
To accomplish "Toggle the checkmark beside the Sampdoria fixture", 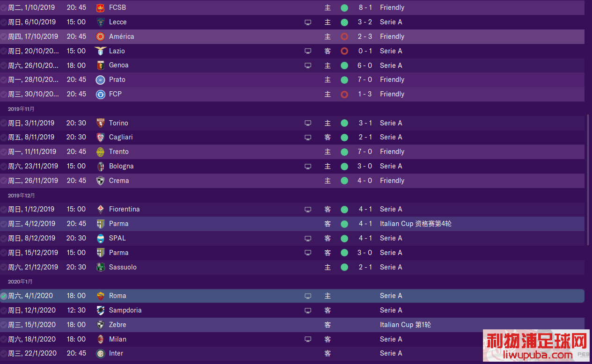I will coord(4,310).
